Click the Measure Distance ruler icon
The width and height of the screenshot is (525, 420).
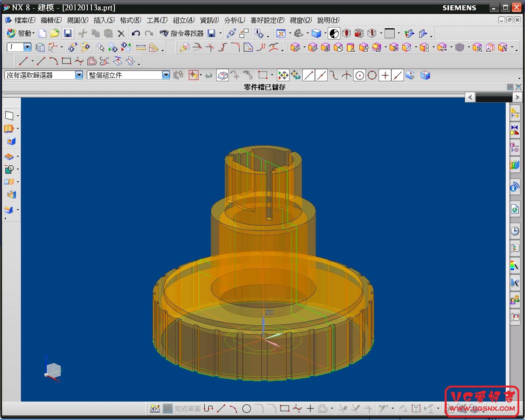(141, 48)
